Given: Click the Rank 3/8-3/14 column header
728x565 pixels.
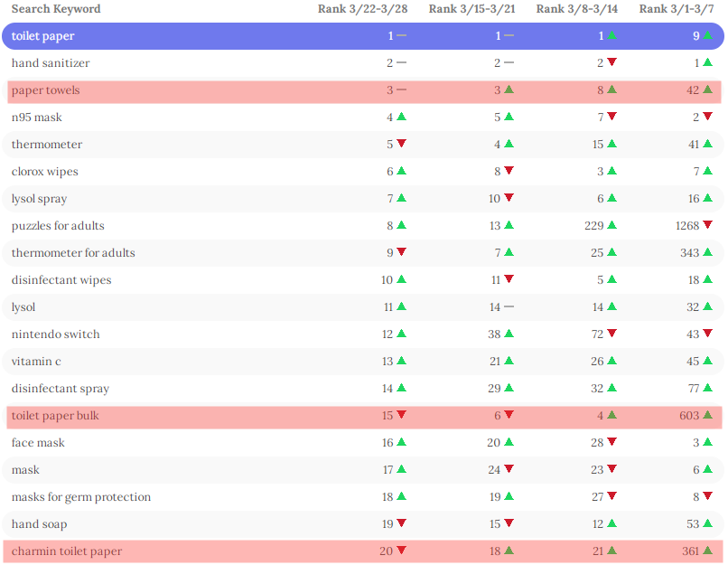Looking at the screenshot, I should point(576,9).
